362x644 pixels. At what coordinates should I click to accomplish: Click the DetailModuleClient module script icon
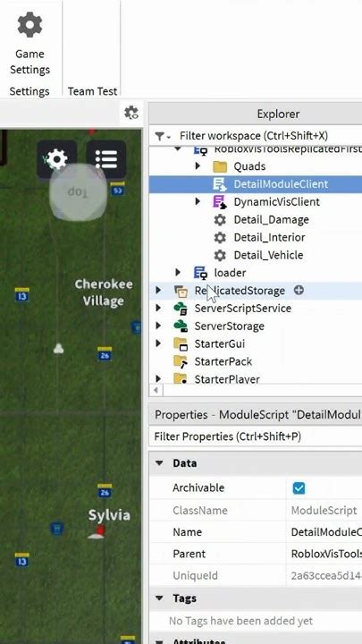(x=220, y=184)
